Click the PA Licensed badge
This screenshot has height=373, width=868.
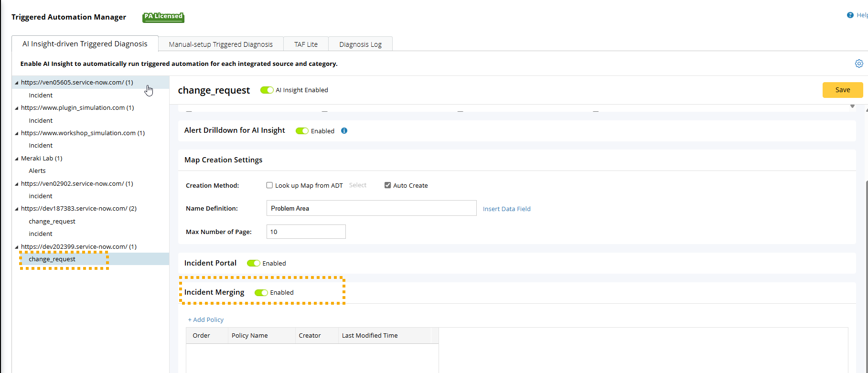click(x=163, y=17)
